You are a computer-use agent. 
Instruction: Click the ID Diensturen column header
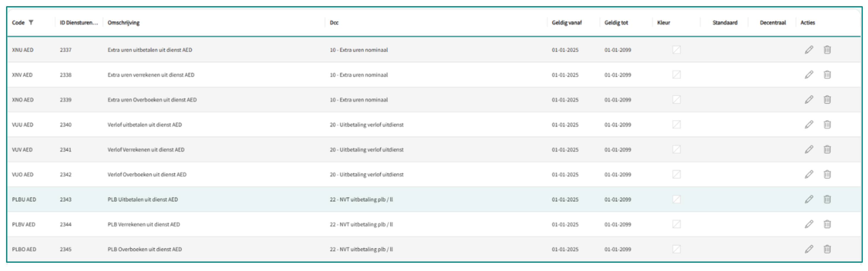[x=78, y=23]
